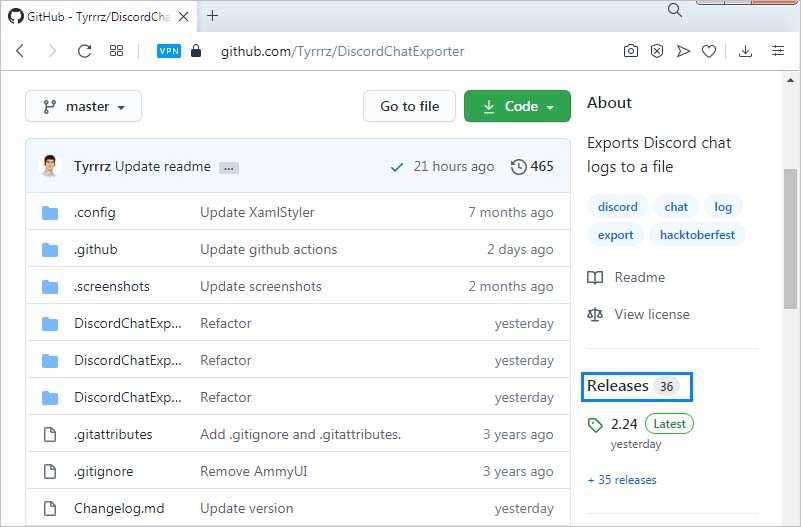Reload the page with the refresh icon
The height and width of the screenshot is (527, 801).
pyautogui.click(x=84, y=51)
